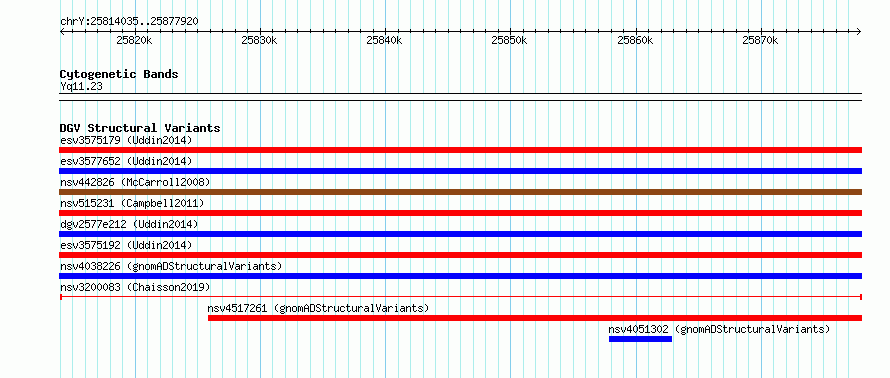This screenshot has width=890, height=378.
Task: Click the red bar under esv3575179
Action: 461,150
